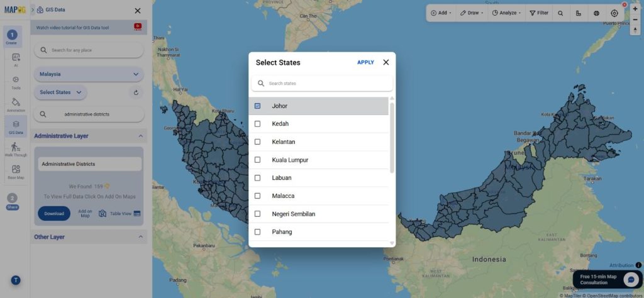
Task: Click the Johor state row label
Action: click(x=279, y=106)
